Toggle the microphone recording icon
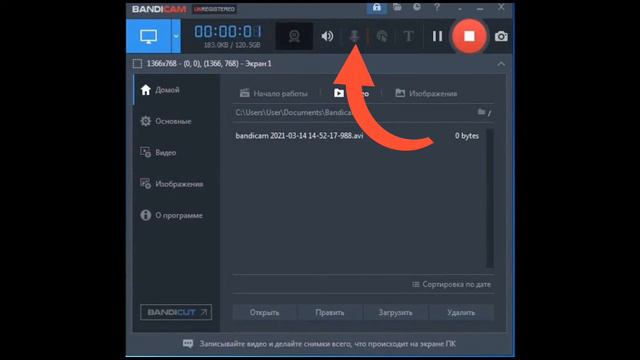This screenshot has width=640, height=360. click(x=354, y=37)
